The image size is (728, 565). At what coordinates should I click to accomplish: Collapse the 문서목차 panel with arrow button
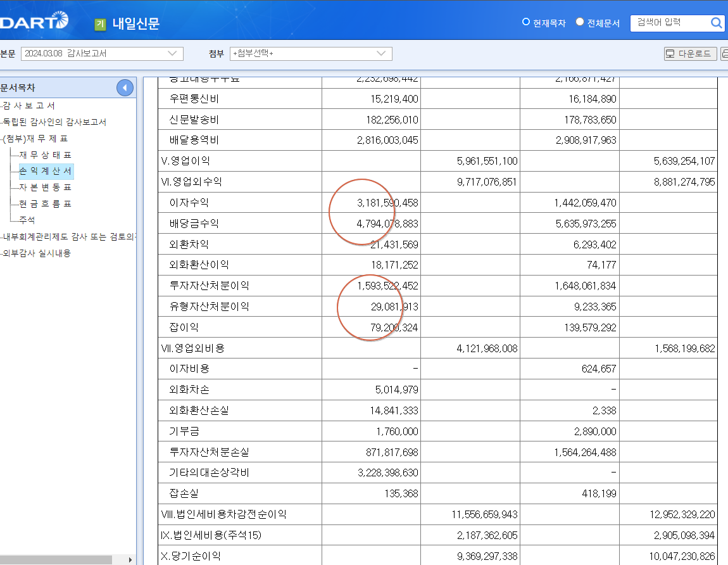(125, 88)
